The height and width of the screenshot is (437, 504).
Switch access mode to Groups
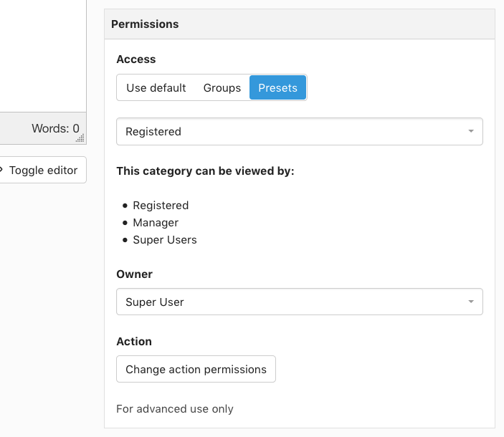222,87
